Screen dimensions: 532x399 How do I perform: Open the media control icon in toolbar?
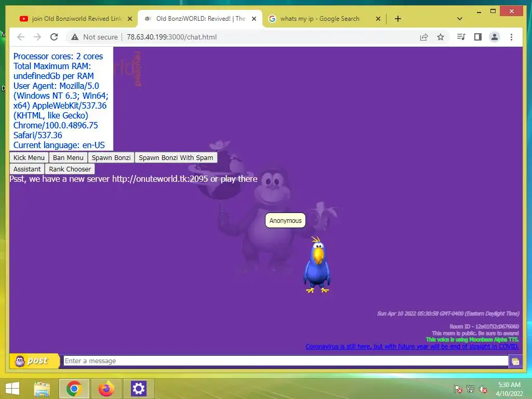461,37
